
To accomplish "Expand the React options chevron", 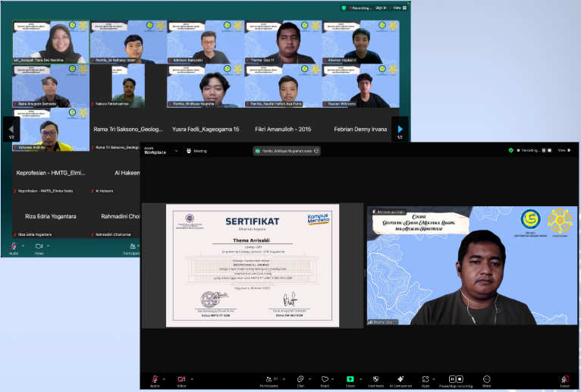I will pyautogui.click(x=332, y=379).
